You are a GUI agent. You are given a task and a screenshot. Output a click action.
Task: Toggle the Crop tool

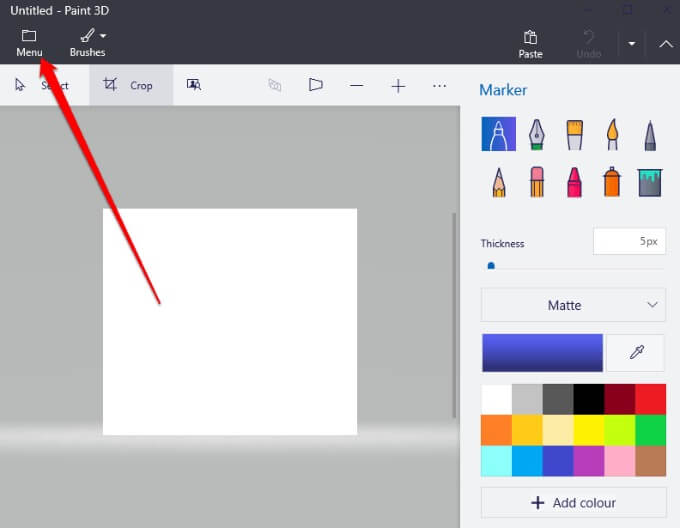click(131, 85)
